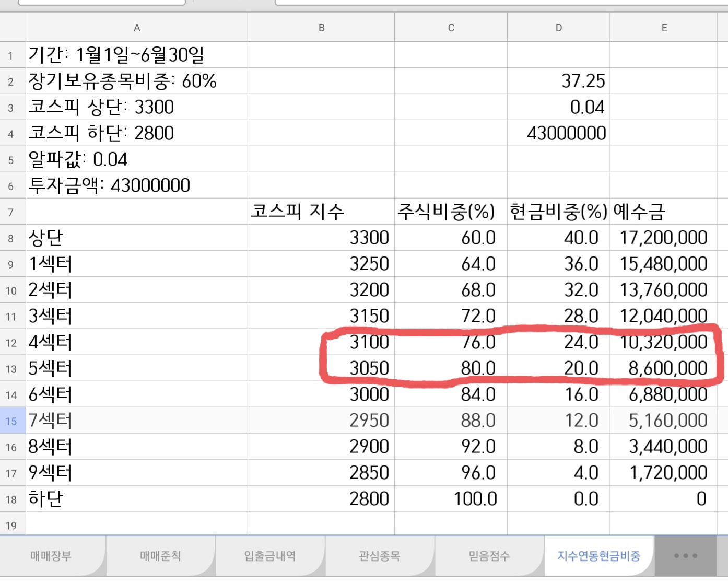Select the '하단' label cell
The width and height of the screenshot is (728, 583).
point(137,499)
